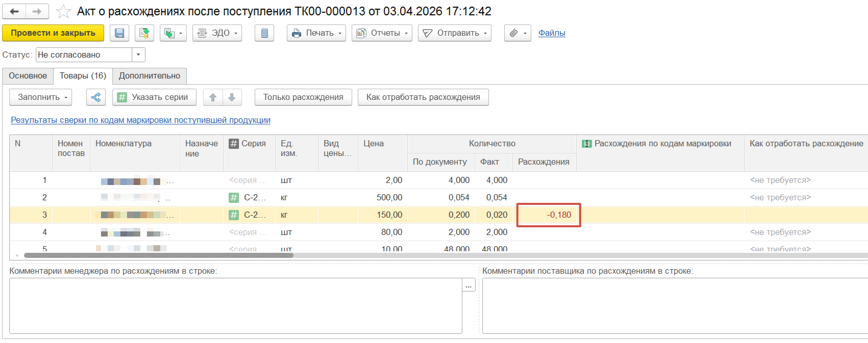The width and height of the screenshot is (868, 343).
Task: Click the Расхождения column subheader
Action: click(x=544, y=162)
